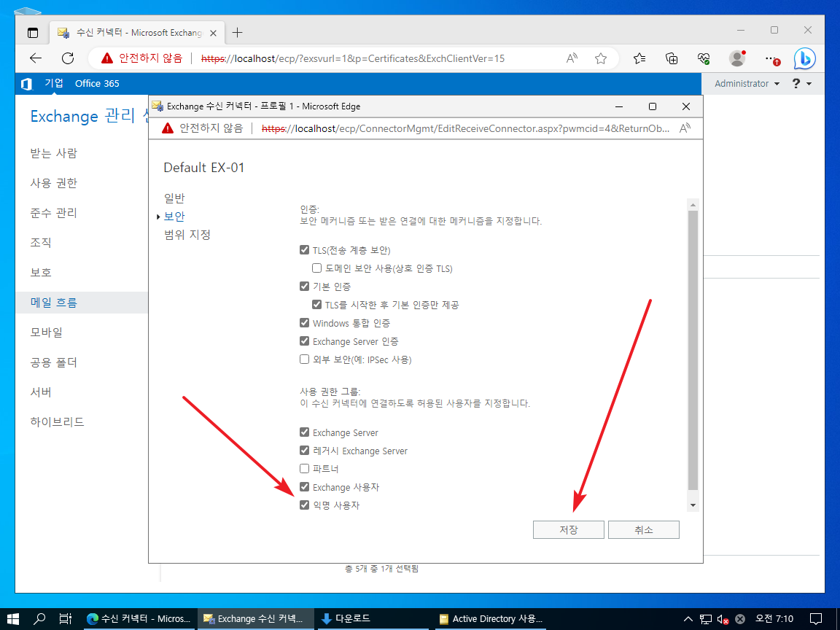Open 공용 폴더 in Exchange sidebar
840x630 pixels.
53,362
